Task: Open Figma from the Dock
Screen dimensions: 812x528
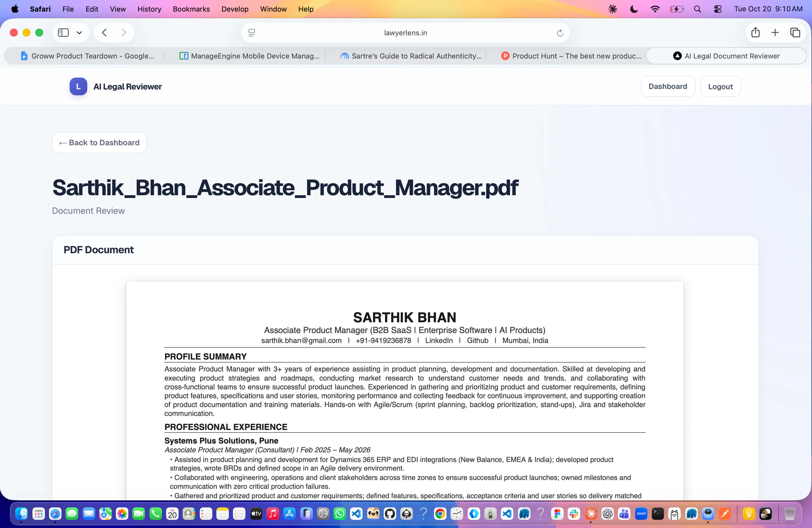Action: pos(557,513)
